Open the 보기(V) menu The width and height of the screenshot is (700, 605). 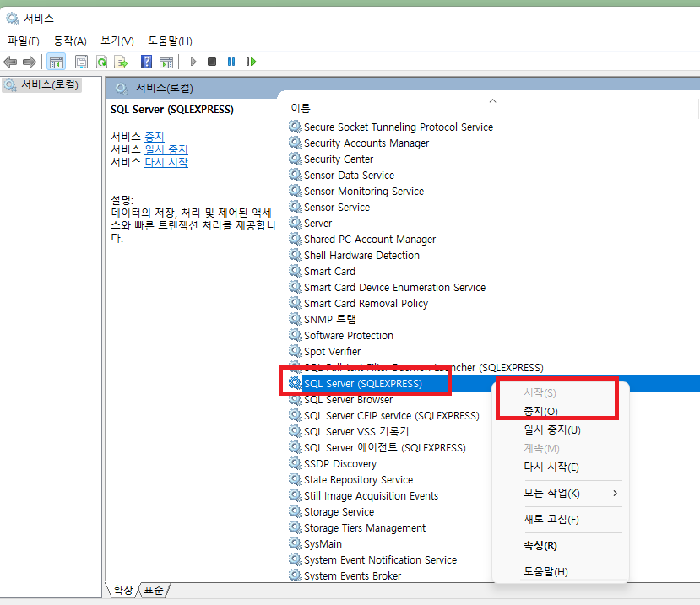coord(117,41)
